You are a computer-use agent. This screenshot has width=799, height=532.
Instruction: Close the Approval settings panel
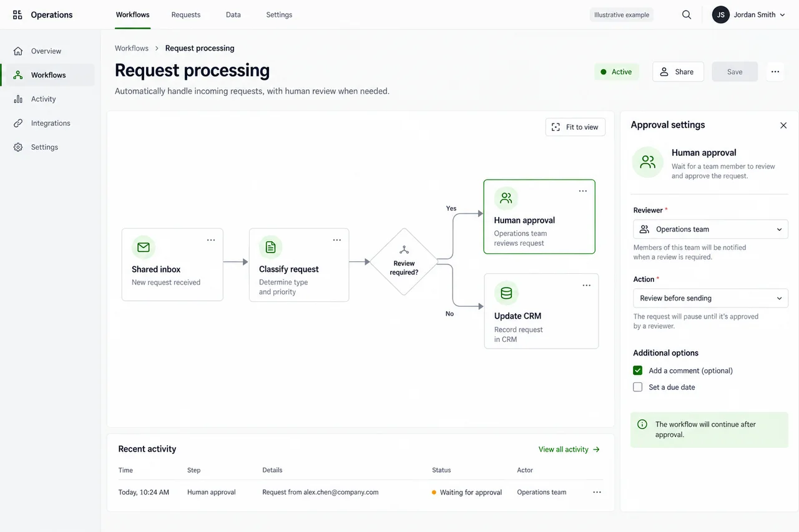783,125
